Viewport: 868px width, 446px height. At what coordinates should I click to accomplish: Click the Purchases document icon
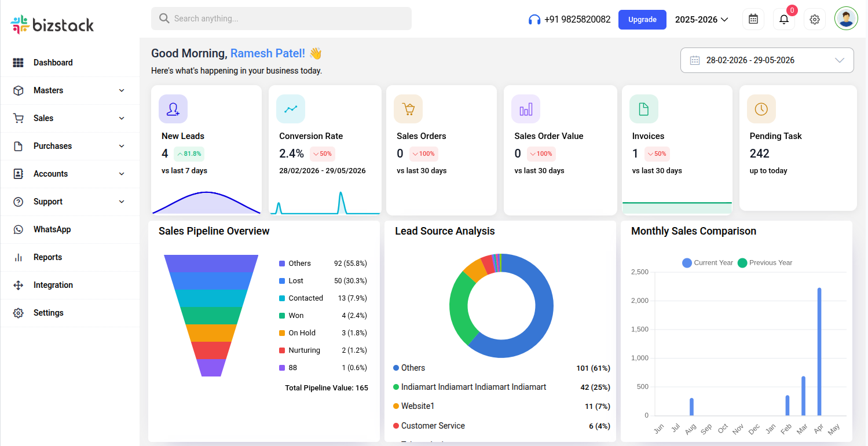tap(18, 146)
